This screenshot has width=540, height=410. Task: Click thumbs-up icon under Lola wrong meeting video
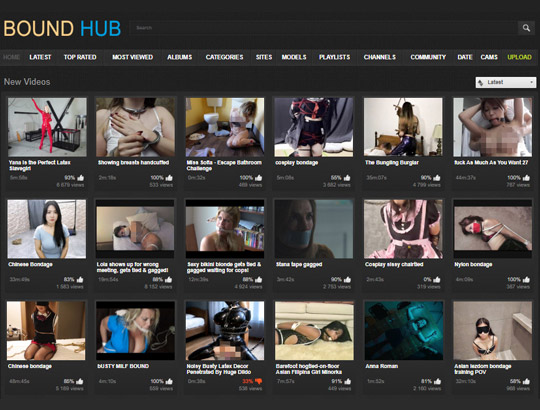(169, 280)
